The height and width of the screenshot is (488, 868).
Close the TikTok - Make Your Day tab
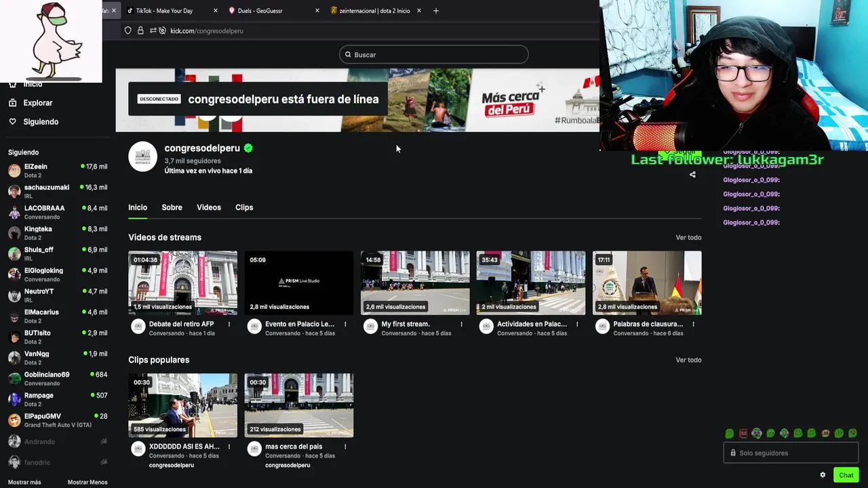click(216, 11)
